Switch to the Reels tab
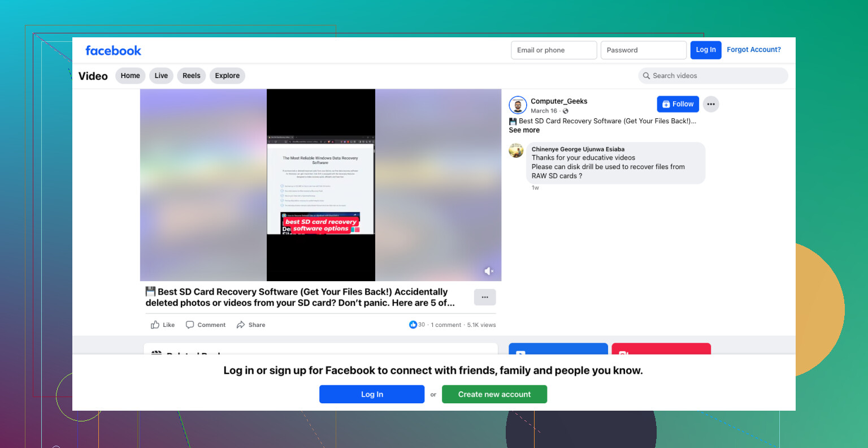Screen dimensions: 868x448 [192, 76]
